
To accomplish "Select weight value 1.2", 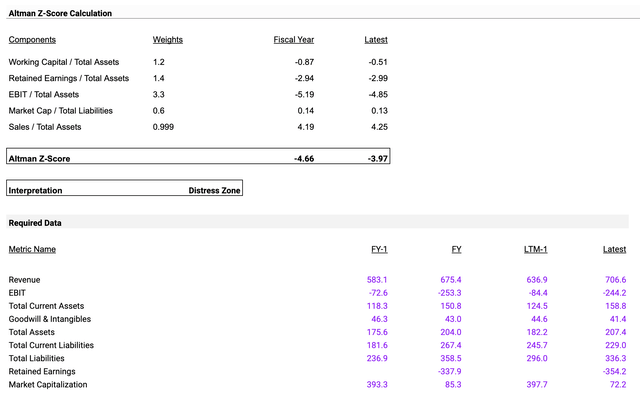I will coord(159,62).
